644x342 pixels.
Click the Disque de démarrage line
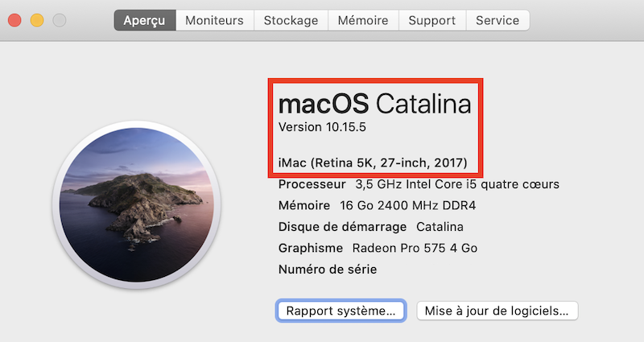(370, 227)
